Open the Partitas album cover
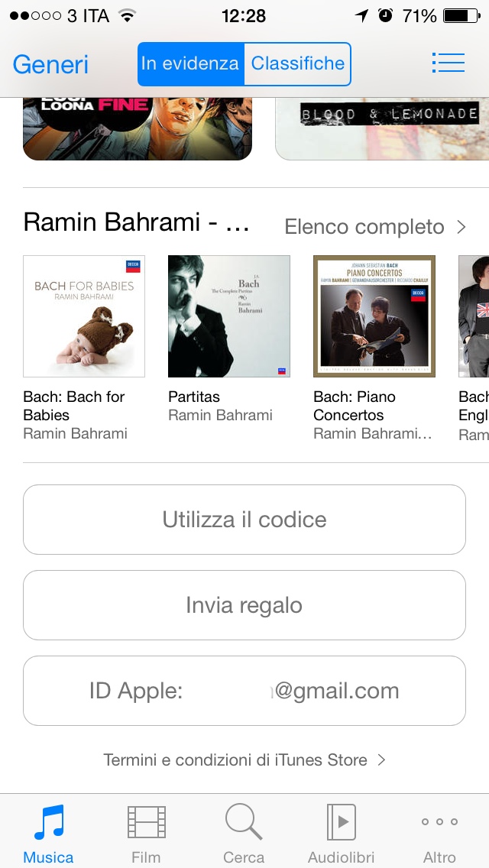The width and height of the screenshot is (489, 868). (229, 316)
